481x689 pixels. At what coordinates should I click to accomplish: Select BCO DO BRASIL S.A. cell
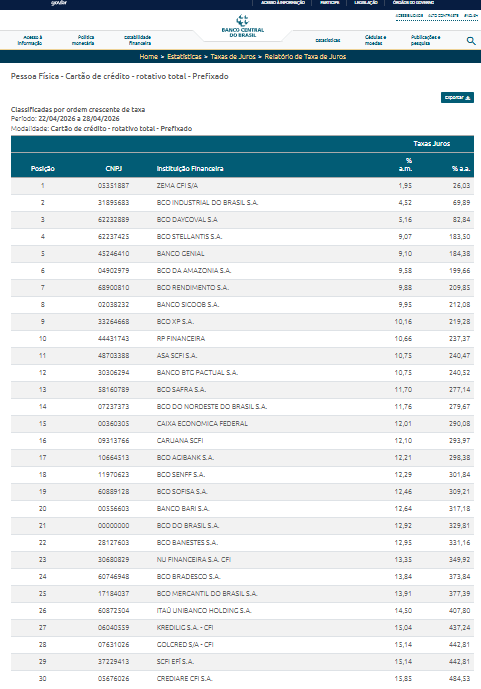pos(188,526)
